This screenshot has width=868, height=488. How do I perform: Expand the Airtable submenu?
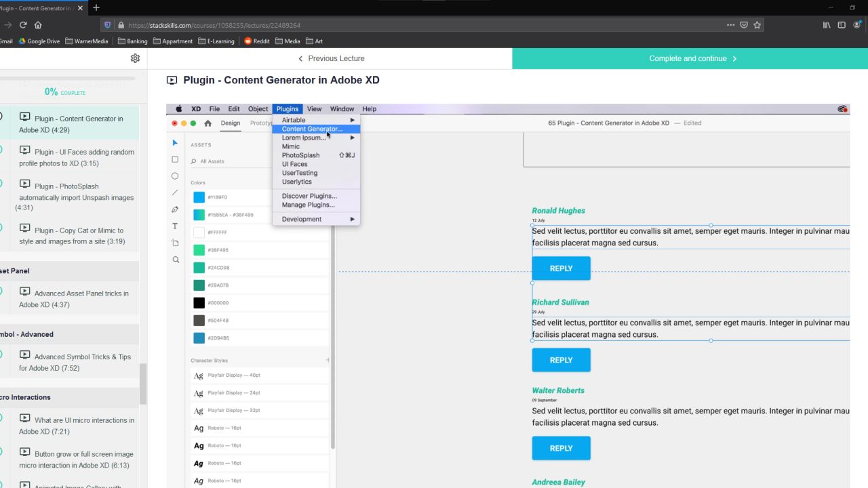coord(316,120)
